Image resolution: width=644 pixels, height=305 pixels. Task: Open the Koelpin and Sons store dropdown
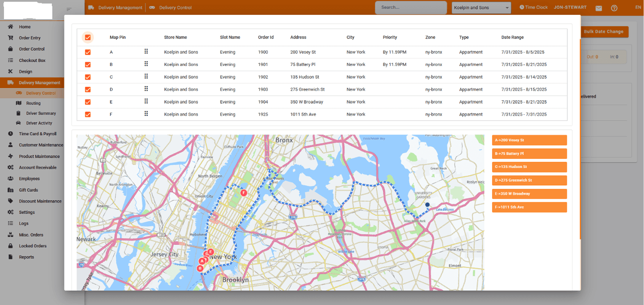coord(481,8)
